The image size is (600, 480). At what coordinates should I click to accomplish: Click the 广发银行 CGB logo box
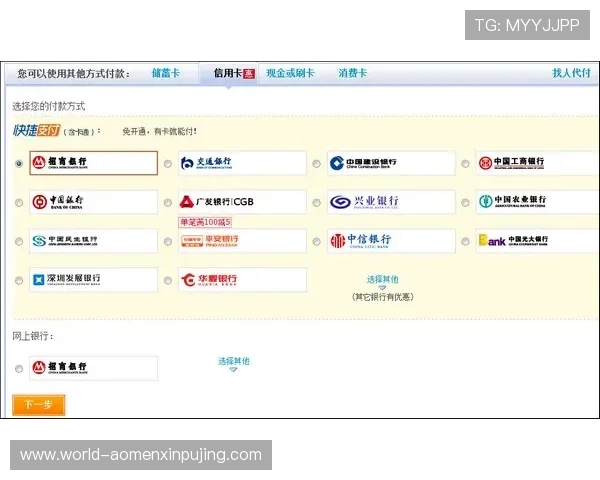tap(242, 202)
